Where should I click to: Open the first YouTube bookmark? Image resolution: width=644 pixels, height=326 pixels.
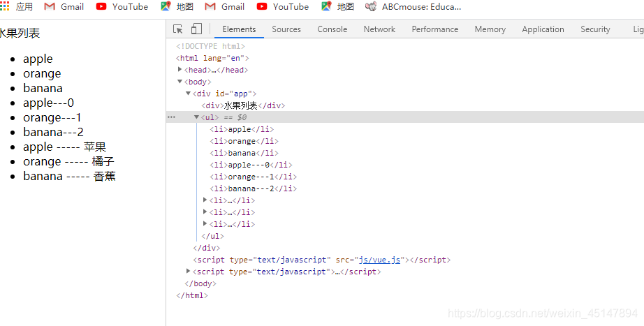click(122, 6)
